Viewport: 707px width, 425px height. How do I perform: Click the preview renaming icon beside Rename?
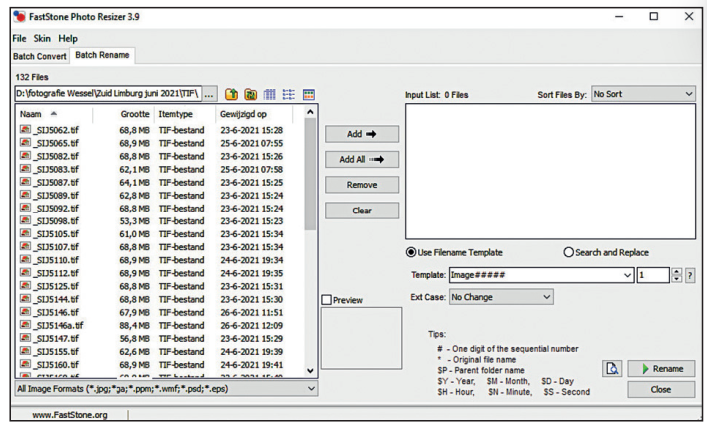point(612,369)
